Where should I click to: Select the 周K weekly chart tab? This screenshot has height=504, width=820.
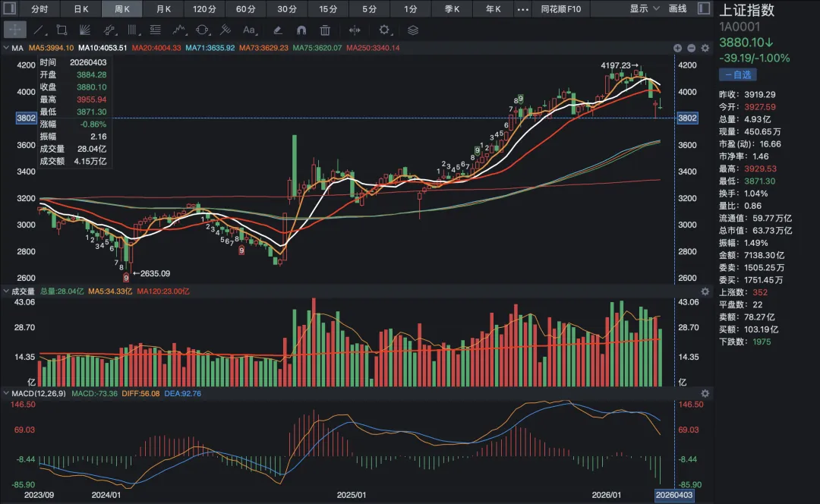(121, 9)
